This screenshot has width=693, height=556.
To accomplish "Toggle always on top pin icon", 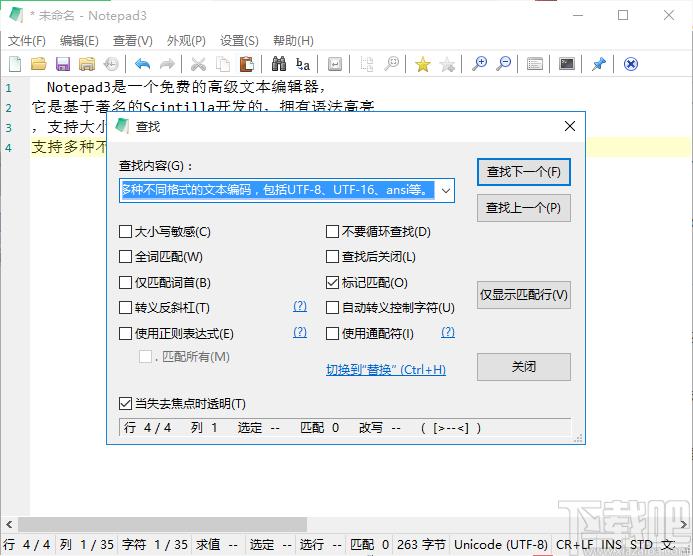I will 598,64.
